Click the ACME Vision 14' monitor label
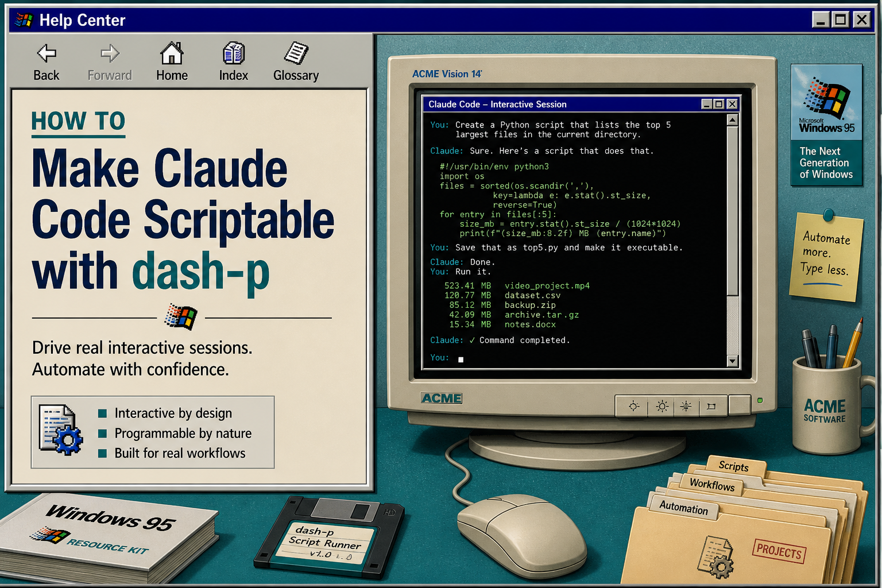The width and height of the screenshot is (882, 588). (447, 73)
